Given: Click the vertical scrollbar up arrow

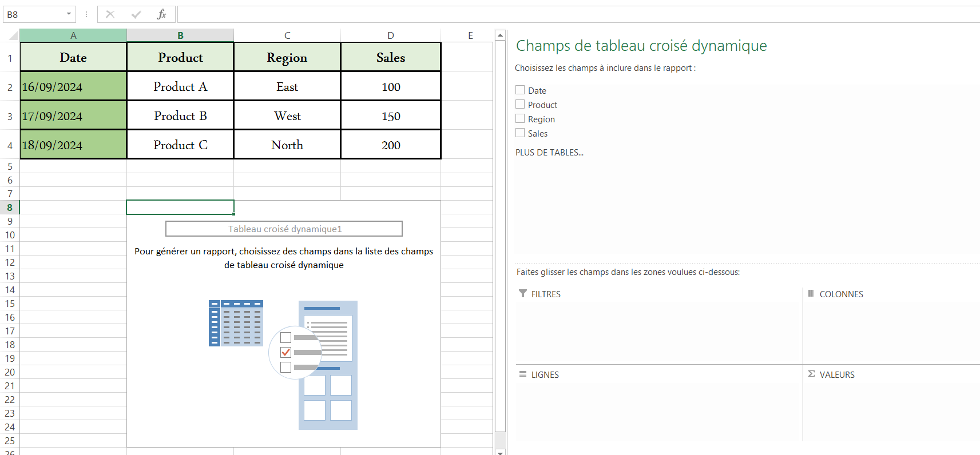Looking at the screenshot, I should pyautogui.click(x=500, y=35).
